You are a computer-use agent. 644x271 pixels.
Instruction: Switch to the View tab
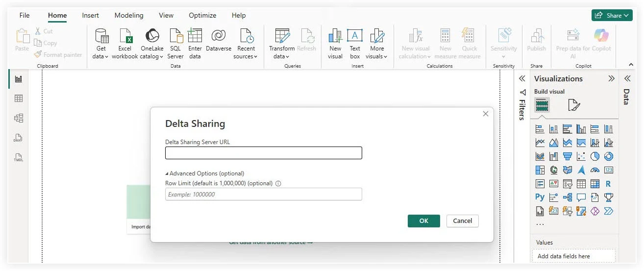pos(166,15)
